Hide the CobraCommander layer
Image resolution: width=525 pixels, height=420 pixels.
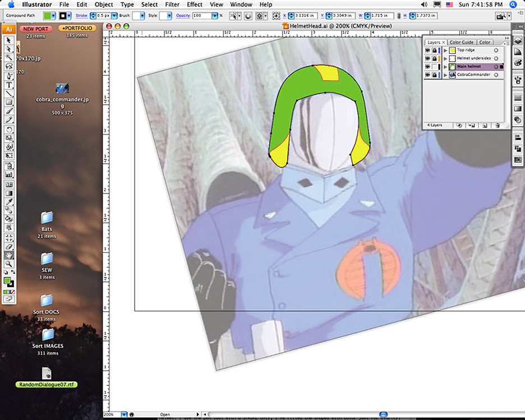[427, 75]
